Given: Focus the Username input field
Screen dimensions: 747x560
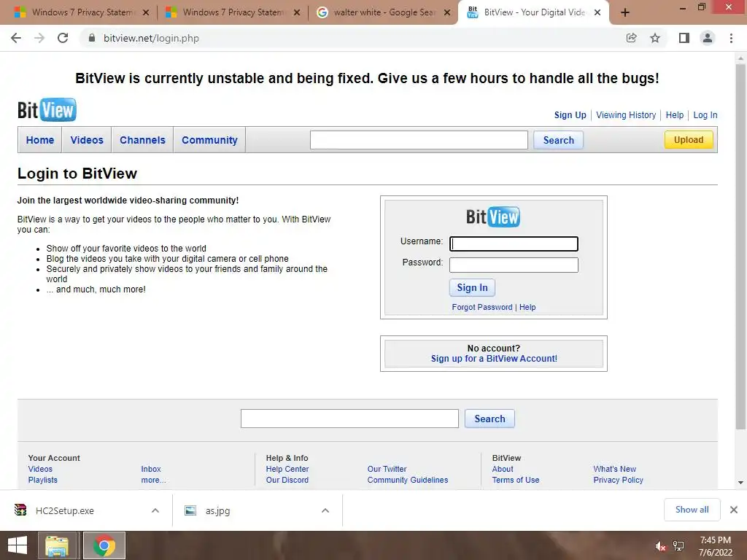Looking at the screenshot, I should pos(514,244).
